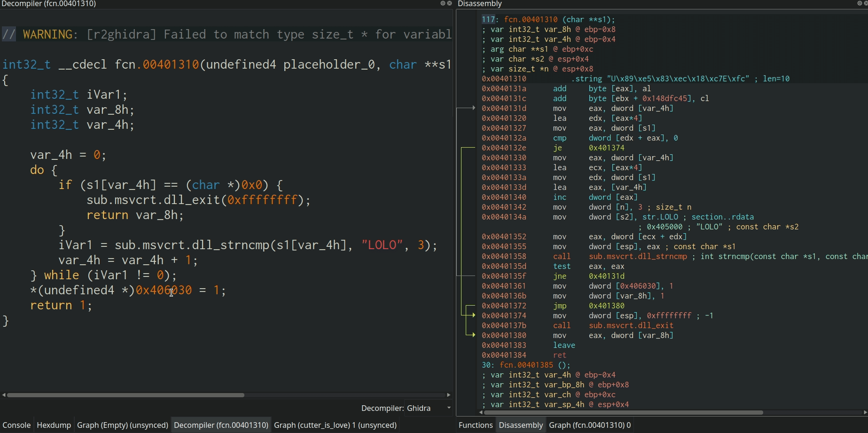The width and height of the screenshot is (868, 433).
Task: Click 'lea edx, [eax*4]' instruction
Action: click(x=597, y=118)
